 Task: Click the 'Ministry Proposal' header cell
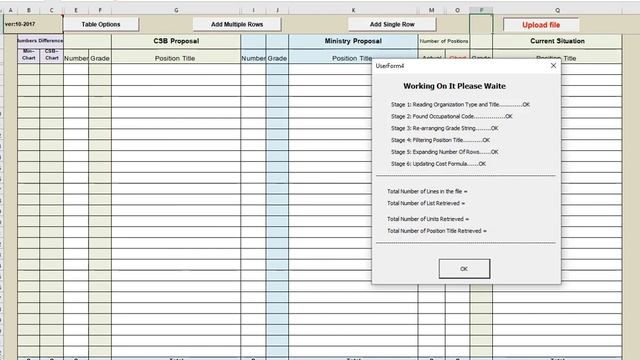point(353,41)
